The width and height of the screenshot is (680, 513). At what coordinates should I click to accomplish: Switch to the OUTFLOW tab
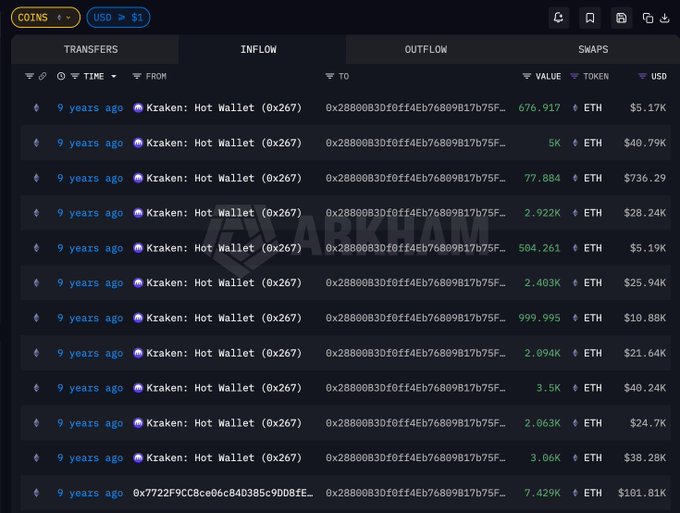[x=425, y=49]
